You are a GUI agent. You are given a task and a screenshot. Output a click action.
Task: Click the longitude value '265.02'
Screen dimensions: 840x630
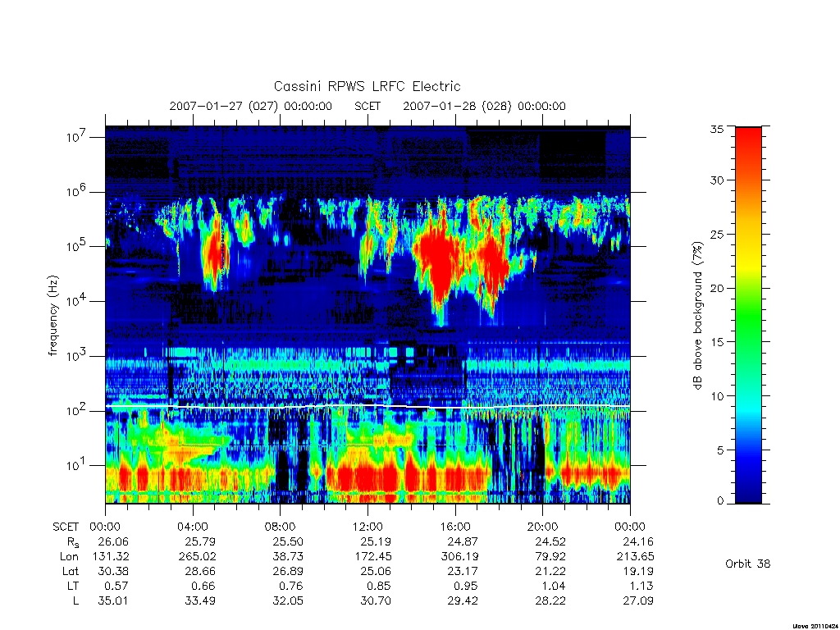(x=197, y=557)
